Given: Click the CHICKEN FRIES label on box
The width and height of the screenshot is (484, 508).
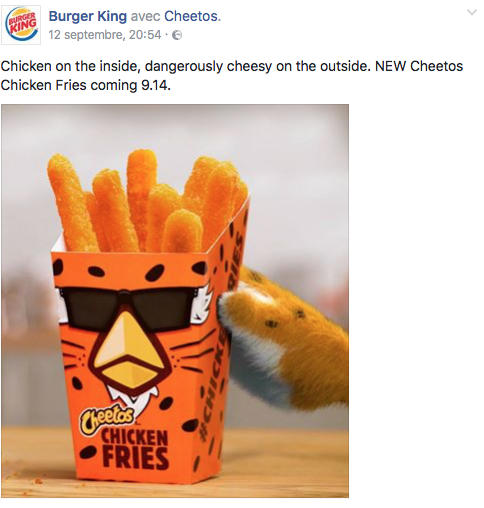Looking at the screenshot, I should click(135, 448).
